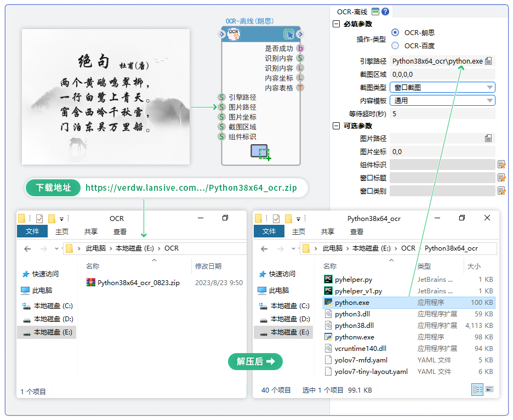513x420 pixels.
Task: Open the 查看 tab in the OCR explorer window
Action: pyautogui.click(x=119, y=231)
